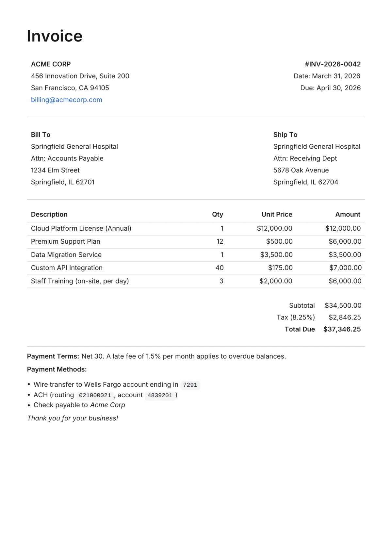Select Attn: Receiving Dept text
Image resolution: width=392 pixels, height=555 pixels.
[x=305, y=158]
